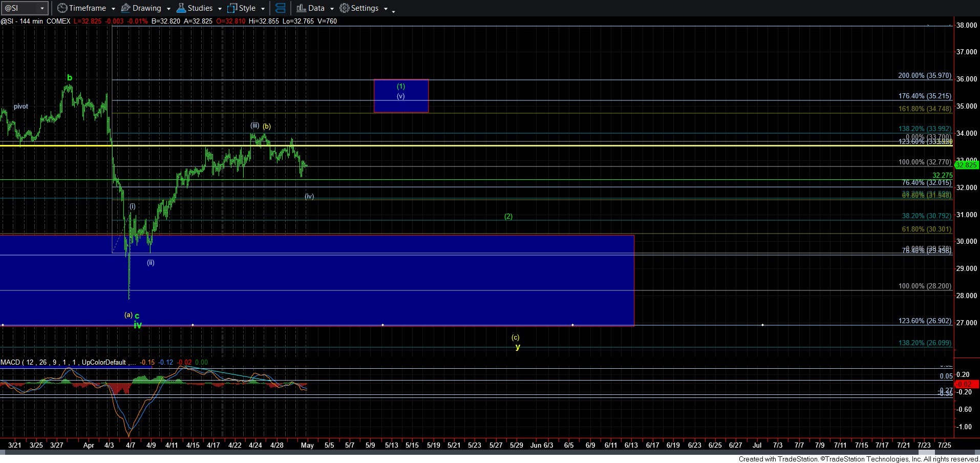Click the 123.60% (26.902) Fibonacci label

[x=925, y=321]
